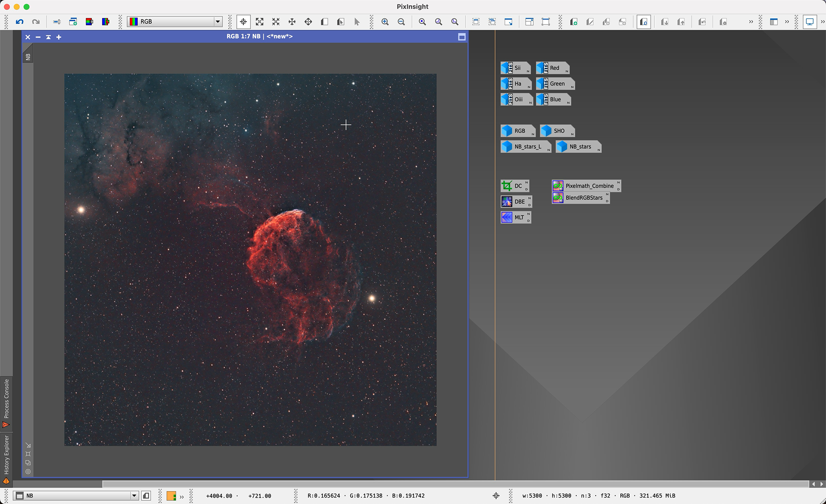
Task: Click the RGB image icon on workspace
Action: pos(517,131)
